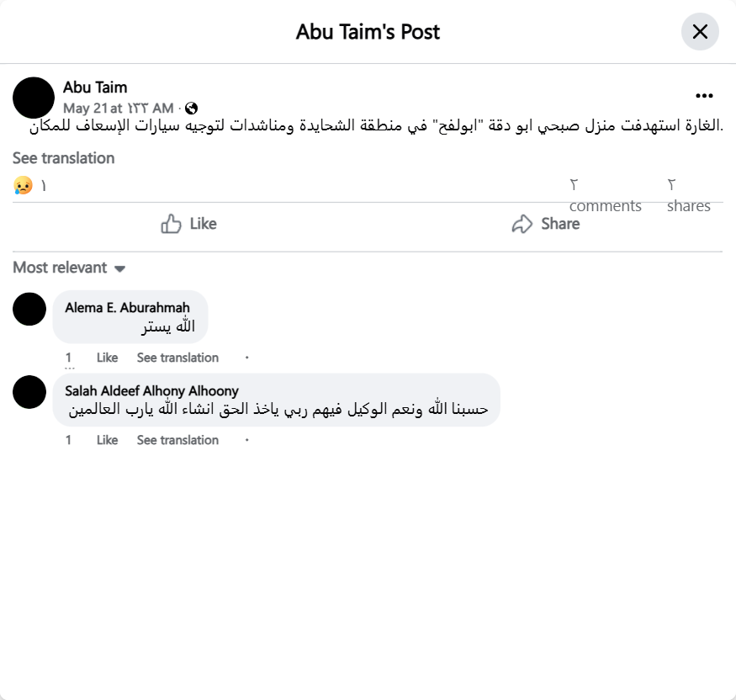The image size is (736, 700).
Task: Click See translation under the post text
Action: pos(63,158)
